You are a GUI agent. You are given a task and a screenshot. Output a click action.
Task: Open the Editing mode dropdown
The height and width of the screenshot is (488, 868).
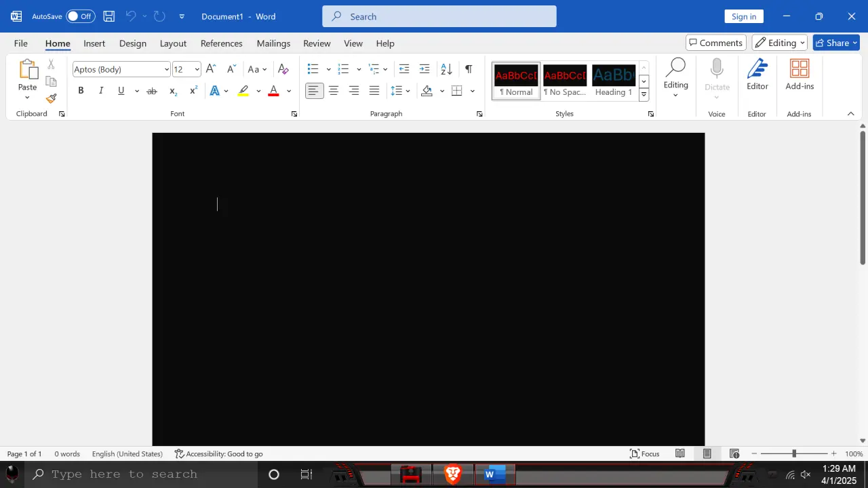780,43
